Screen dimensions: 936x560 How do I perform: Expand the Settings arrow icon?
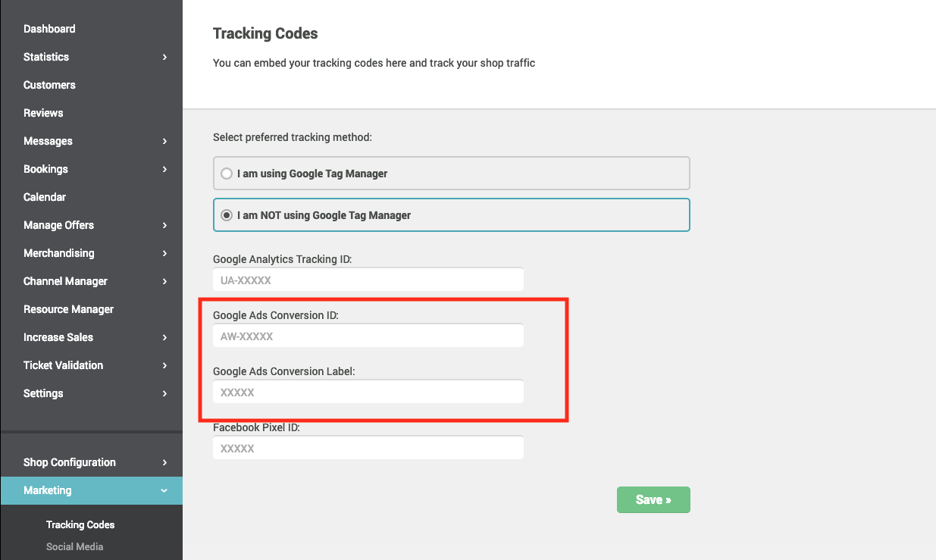click(x=164, y=393)
